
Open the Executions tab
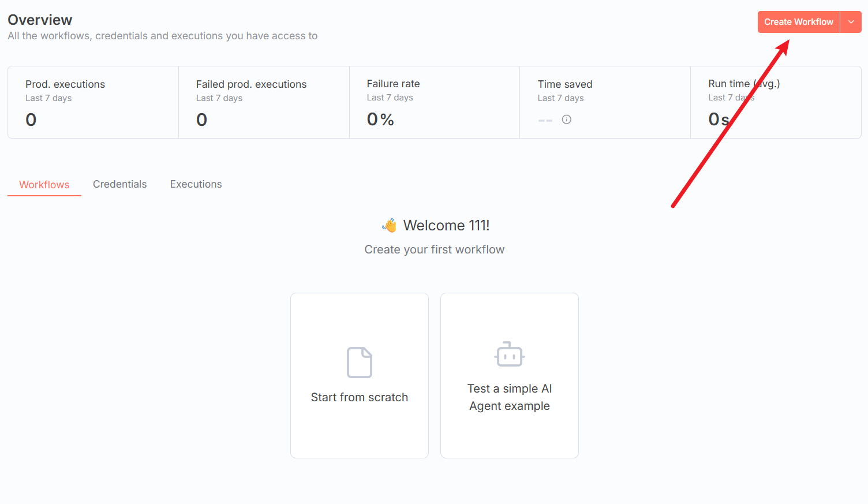coord(196,184)
